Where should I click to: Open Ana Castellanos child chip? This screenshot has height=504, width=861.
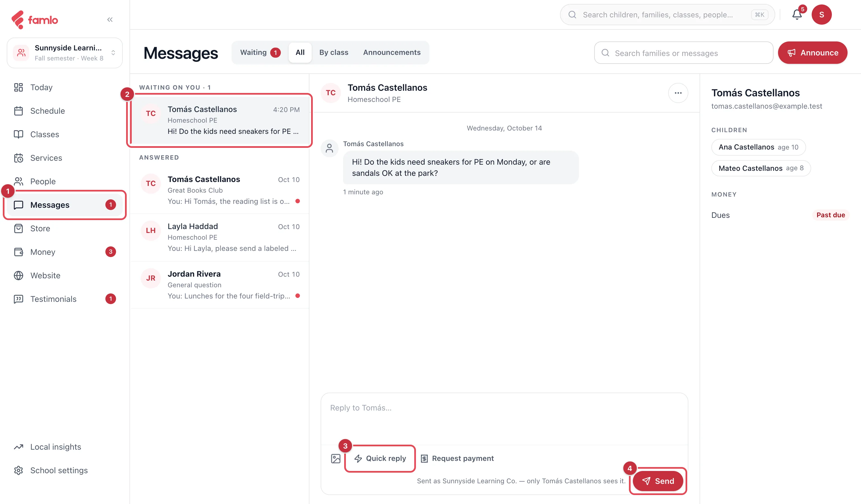pyautogui.click(x=758, y=147)
